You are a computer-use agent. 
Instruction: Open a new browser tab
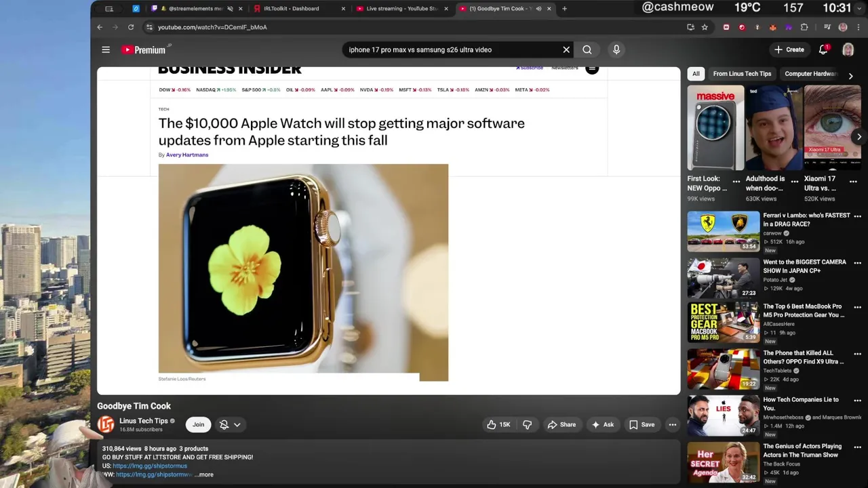coord(564,9)
